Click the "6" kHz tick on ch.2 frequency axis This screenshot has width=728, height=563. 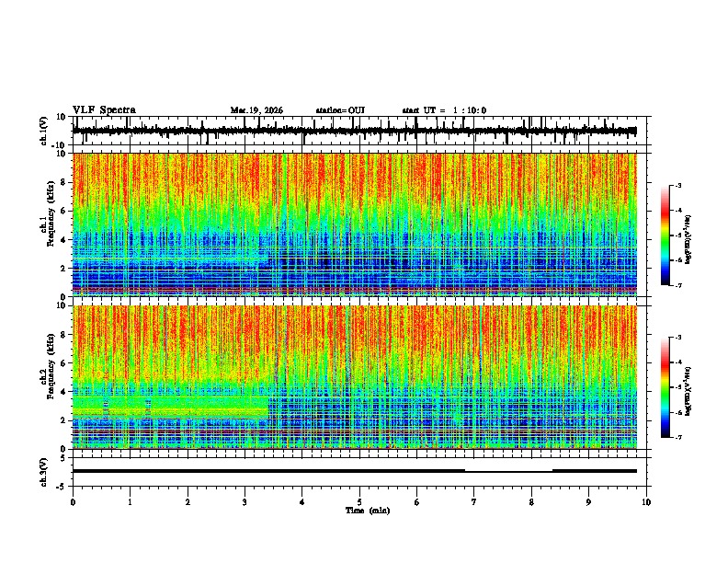63,362
